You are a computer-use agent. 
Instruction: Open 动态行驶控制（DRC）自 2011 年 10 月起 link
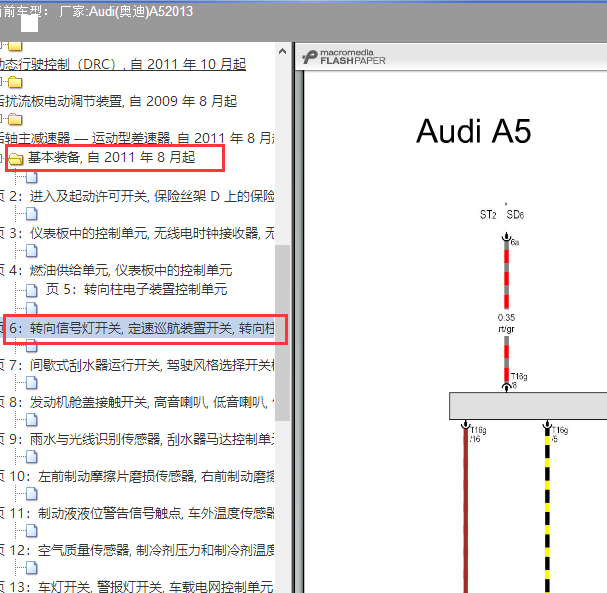click(123, 64)
